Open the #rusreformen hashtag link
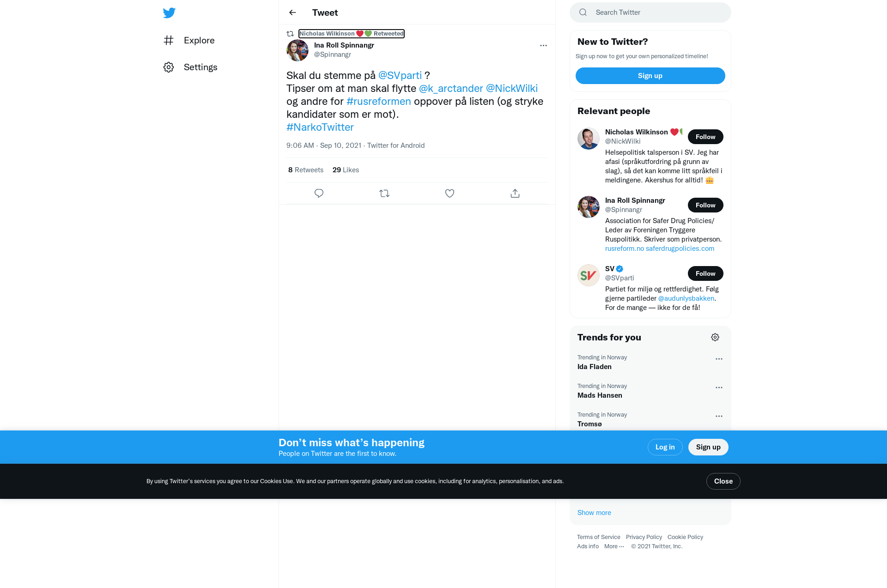 pos(378,101)
